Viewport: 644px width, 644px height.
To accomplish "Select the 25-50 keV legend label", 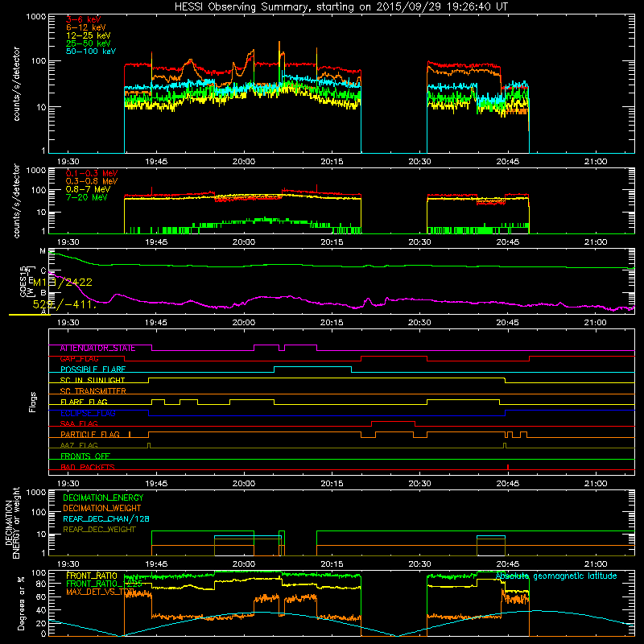I will tap(88, 43).
